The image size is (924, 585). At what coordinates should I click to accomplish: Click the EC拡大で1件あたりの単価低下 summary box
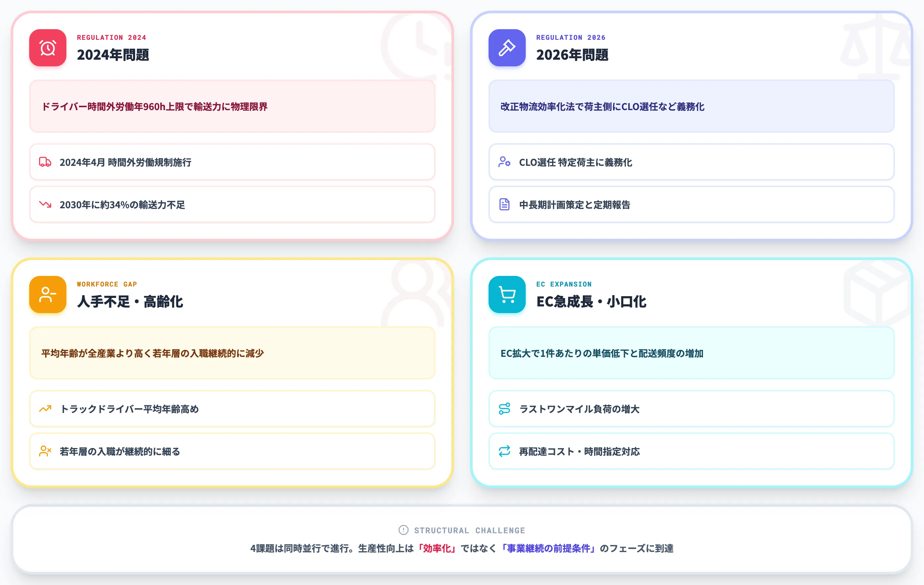691,353
